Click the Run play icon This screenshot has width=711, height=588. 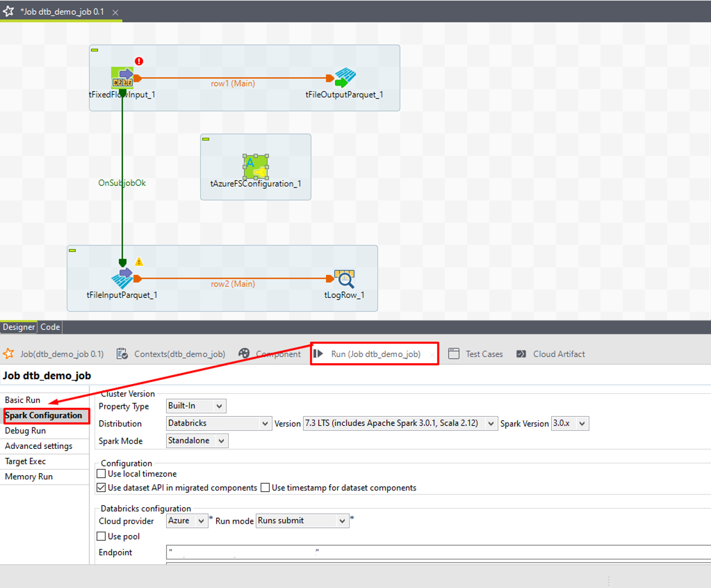point(318,354)
